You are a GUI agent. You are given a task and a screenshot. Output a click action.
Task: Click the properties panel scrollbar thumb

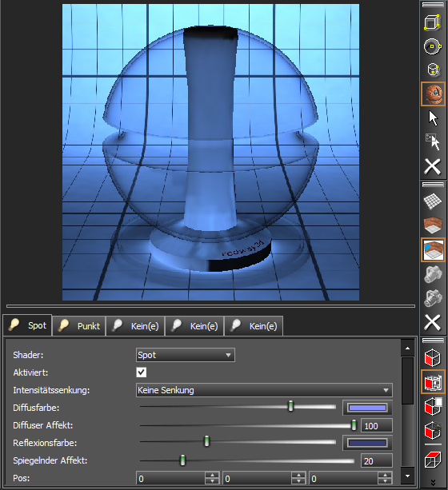pos(408,381)
